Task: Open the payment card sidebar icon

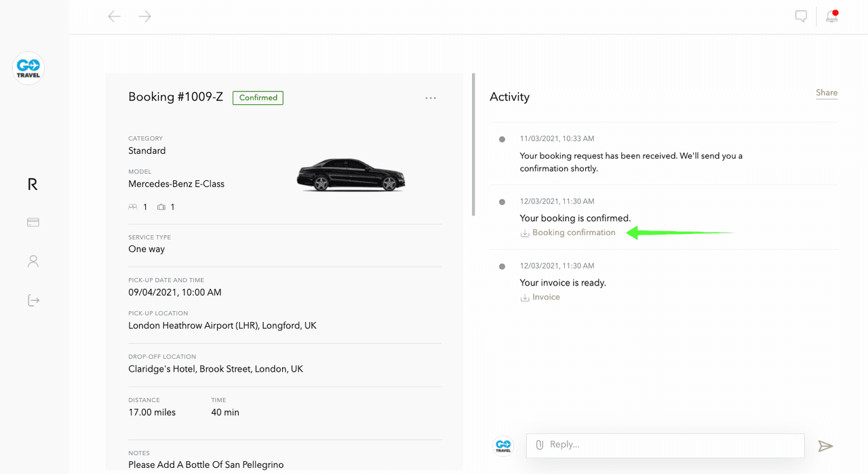Action: coord(33,222)
